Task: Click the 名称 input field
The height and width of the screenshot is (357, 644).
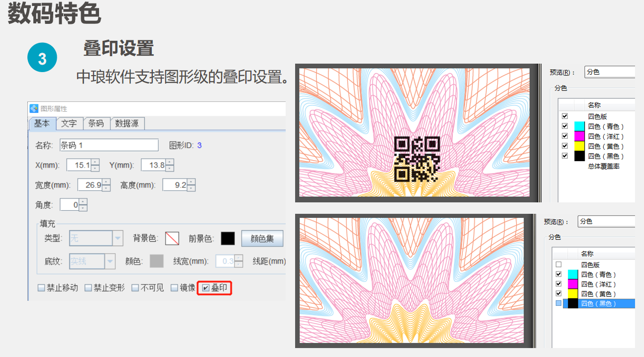Action: coord(108,145)
